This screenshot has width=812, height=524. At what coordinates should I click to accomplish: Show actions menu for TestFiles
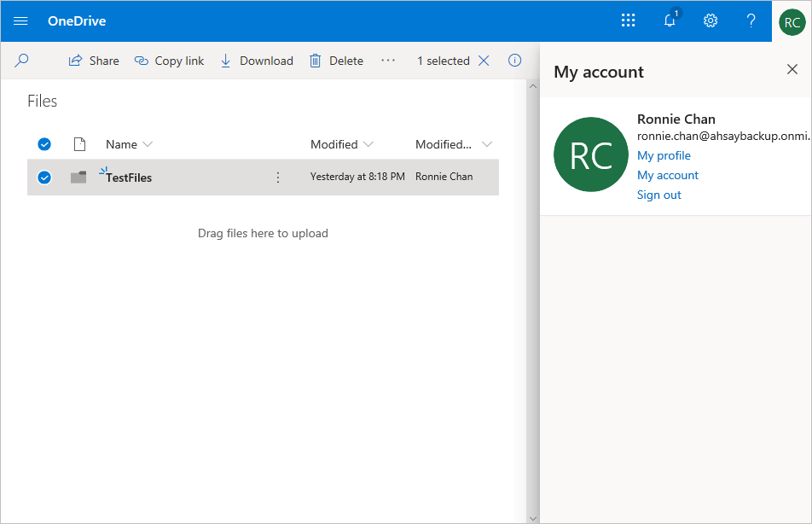point(277,178)
